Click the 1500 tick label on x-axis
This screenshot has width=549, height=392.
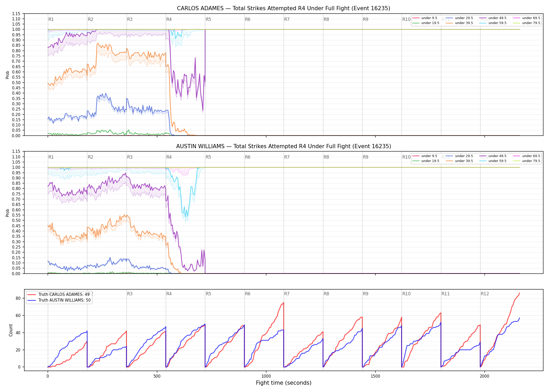pyautogui.click(x=375, y=376)
